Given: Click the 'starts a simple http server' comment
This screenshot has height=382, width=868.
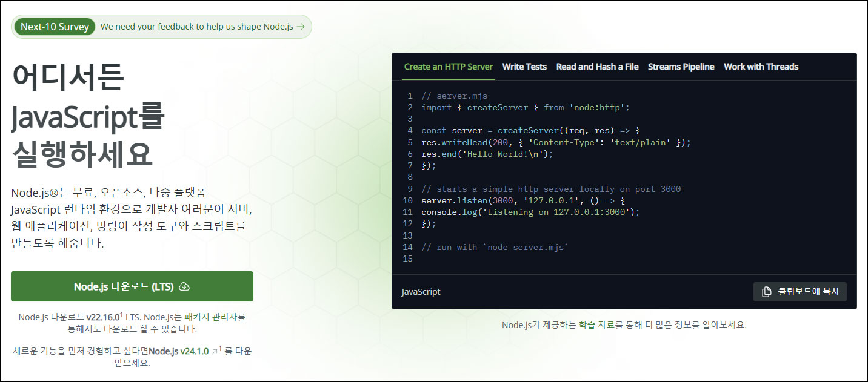Looking at the screenshot, I should click(x=551, y=189).
